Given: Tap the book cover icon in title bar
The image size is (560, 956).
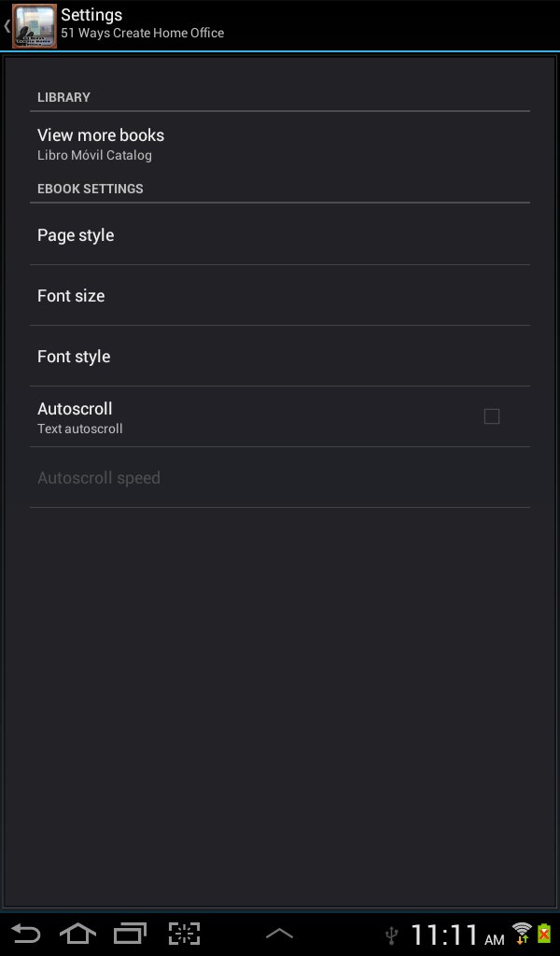Looking at the screenshot, I should coord(34,25).
